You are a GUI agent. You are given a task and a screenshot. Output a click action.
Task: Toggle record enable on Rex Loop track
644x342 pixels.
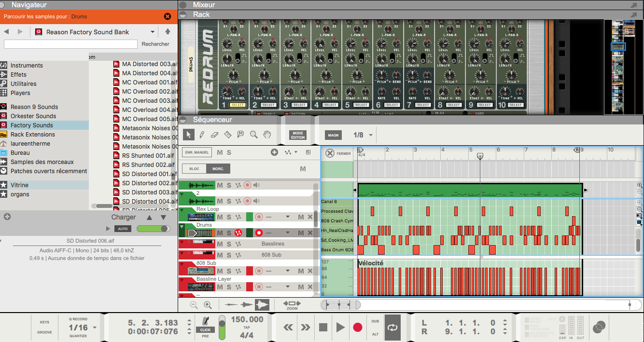[259, 217]
